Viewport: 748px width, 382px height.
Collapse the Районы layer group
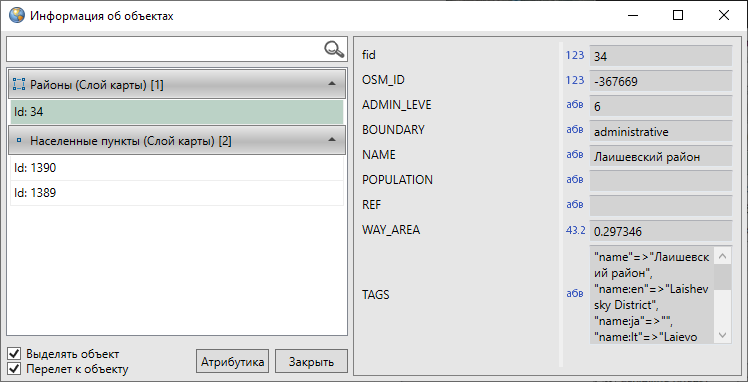click(x=332, y=84)
